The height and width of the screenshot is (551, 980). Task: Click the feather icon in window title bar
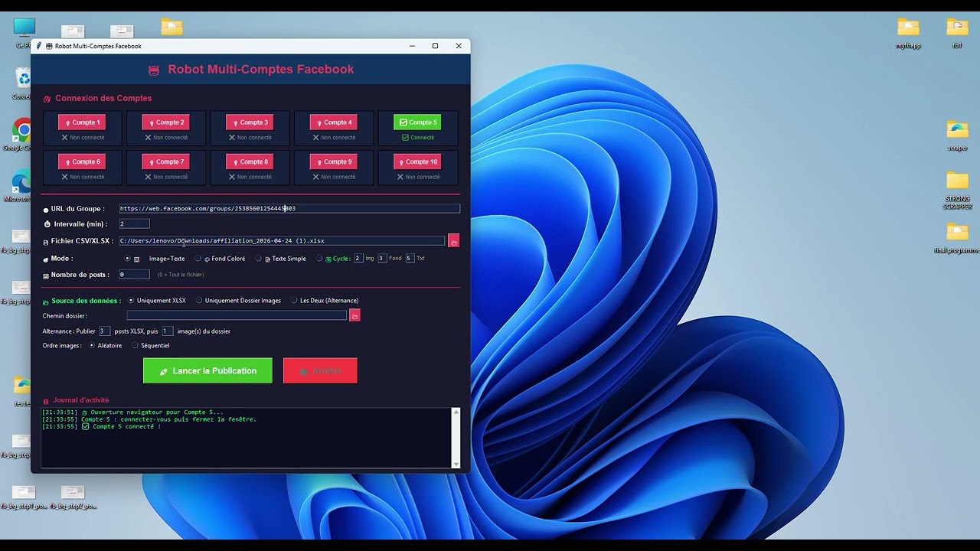click(x=38, y=46)
